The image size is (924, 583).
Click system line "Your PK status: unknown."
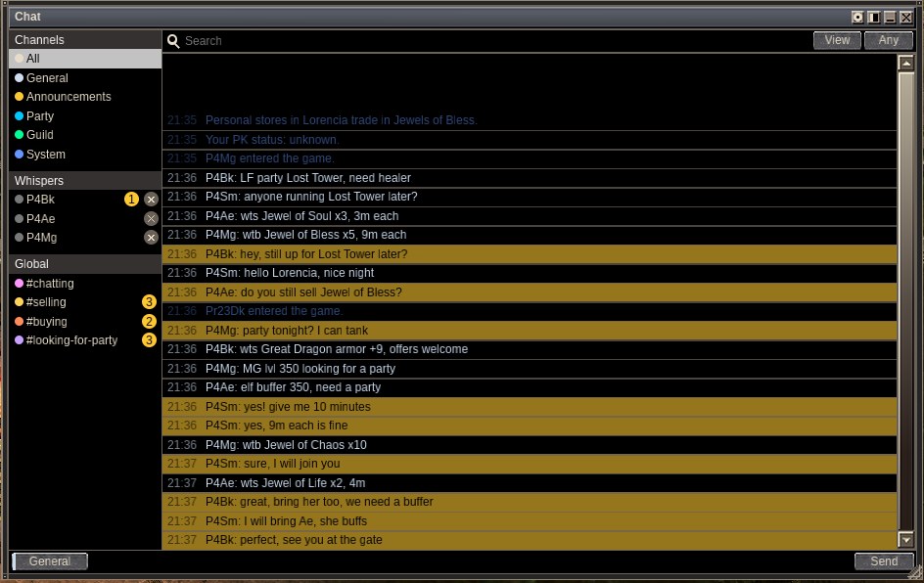(x=530, y=140)
